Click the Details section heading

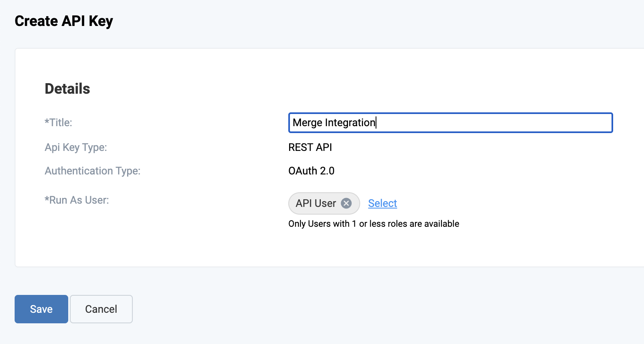point(67,89)
